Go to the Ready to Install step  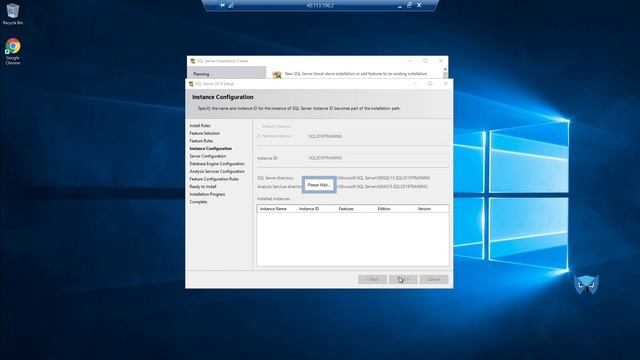coord(203,187)
